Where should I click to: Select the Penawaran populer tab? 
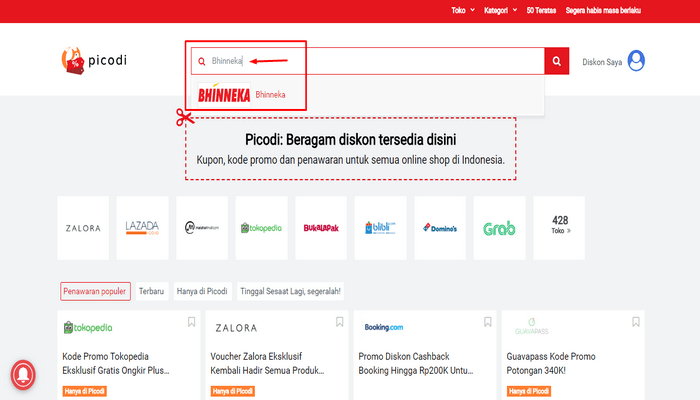click(95, 291)
